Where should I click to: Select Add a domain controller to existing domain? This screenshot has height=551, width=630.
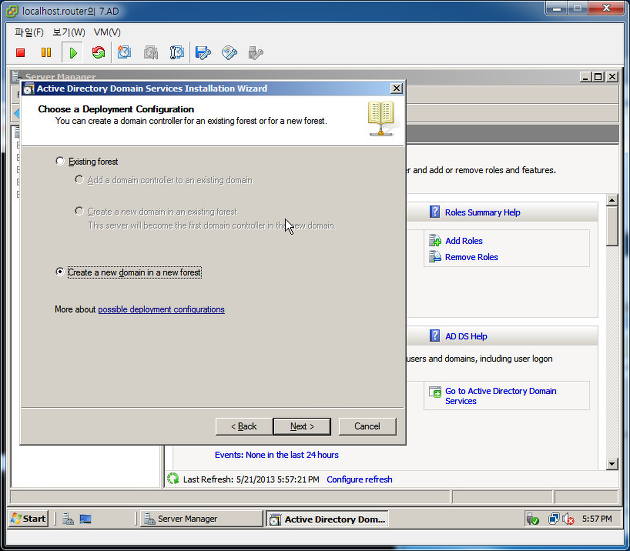(x=79, y=179)
